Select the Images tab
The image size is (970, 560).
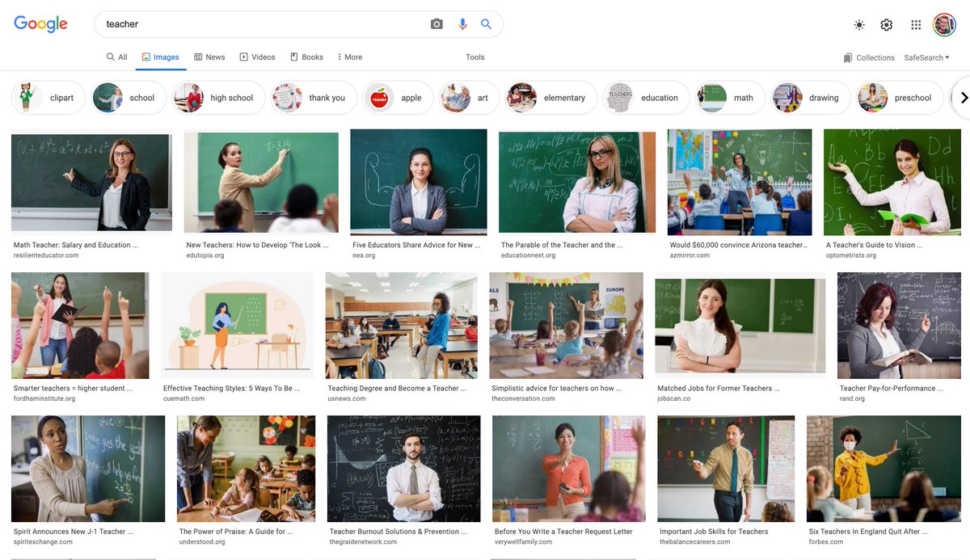click(160, 57)
